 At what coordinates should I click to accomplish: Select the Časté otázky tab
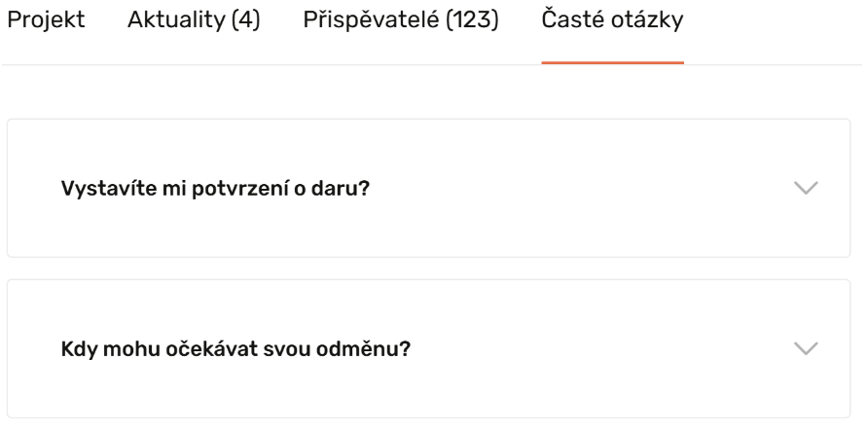[x=612, y=21]
